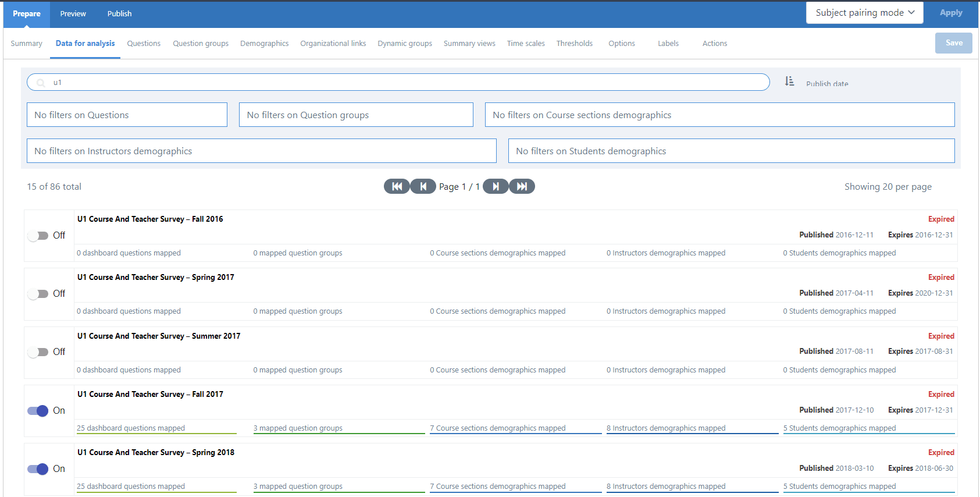Switch to Prepare tab
This screenshot has height=497, width=980.
click(x=27, y=14)
